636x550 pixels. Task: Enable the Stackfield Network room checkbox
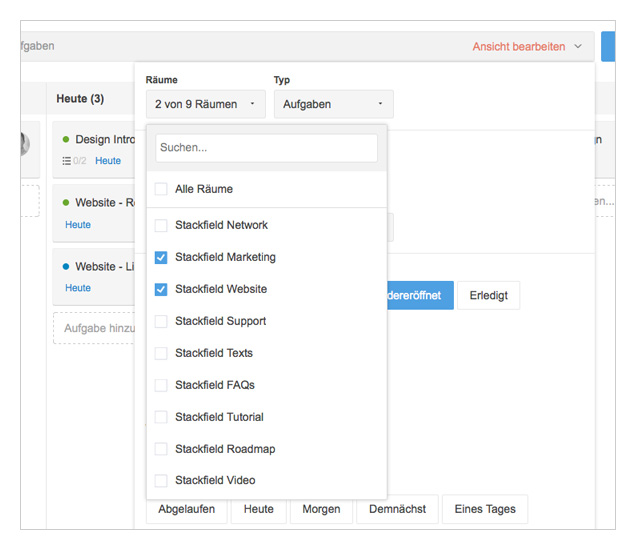pyautogui.click(x=161, y=225)
